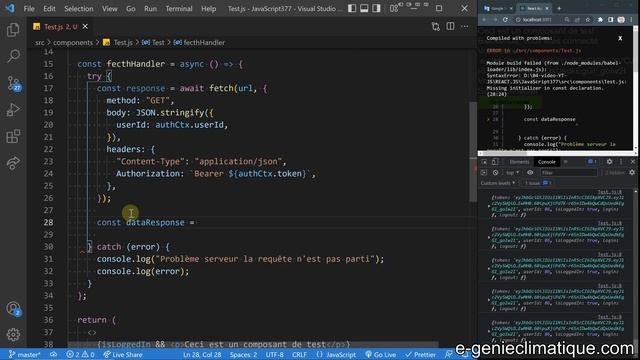
Task: Toggle the primary side bar
Action: coord(352,8)
